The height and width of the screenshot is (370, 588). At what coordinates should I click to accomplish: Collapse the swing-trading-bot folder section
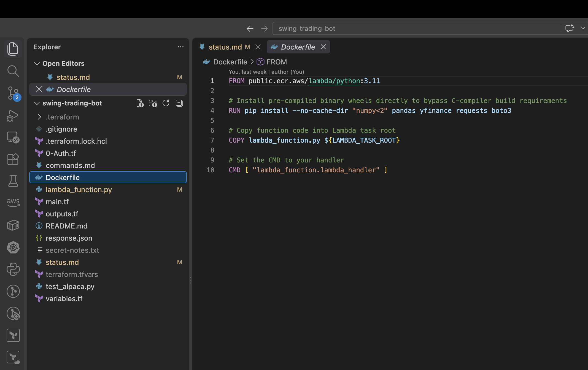37,103
